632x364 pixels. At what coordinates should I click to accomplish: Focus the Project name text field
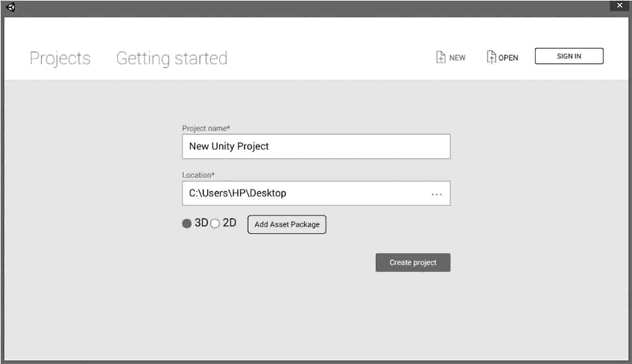pyautogui.click(x=316, y=147)
